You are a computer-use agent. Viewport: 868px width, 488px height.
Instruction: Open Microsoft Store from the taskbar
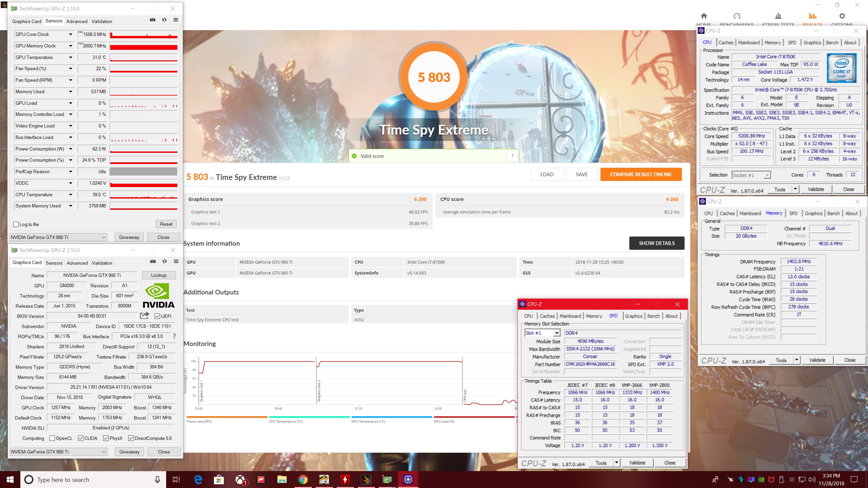click(219, 480)
